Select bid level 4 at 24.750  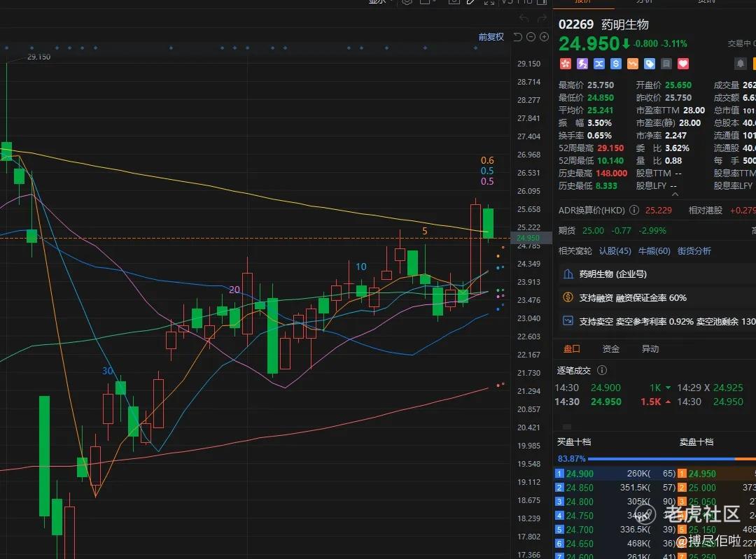pos(615,516)
